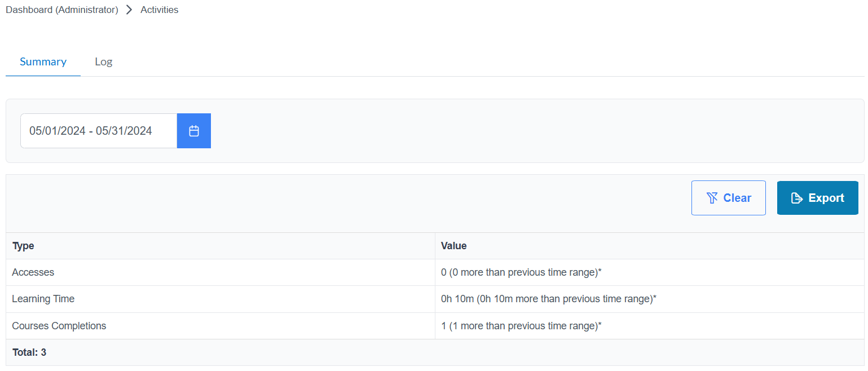Viewport: 868px width, 371px height.
Task: Click the Value column header
Action: [x=453, y=246]
